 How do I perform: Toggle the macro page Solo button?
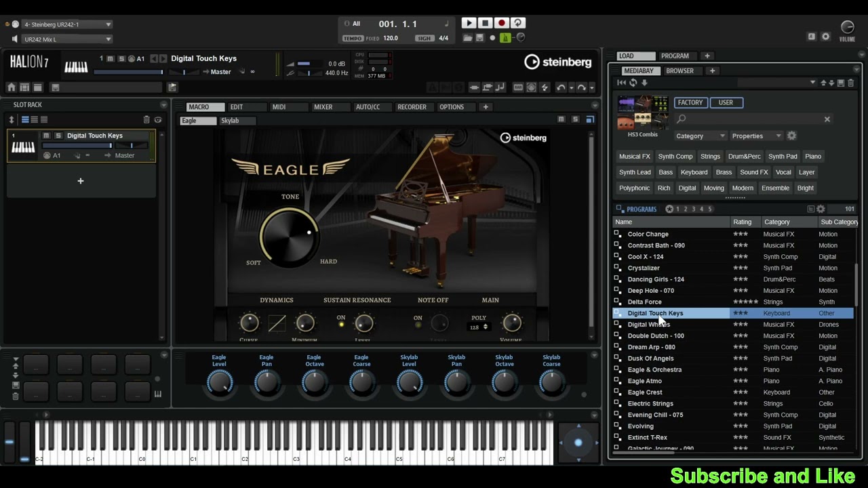pos(575,119)
